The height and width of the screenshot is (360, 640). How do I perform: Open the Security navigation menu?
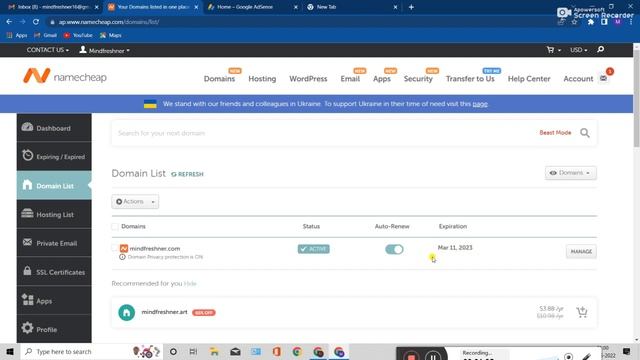[418, 79]
